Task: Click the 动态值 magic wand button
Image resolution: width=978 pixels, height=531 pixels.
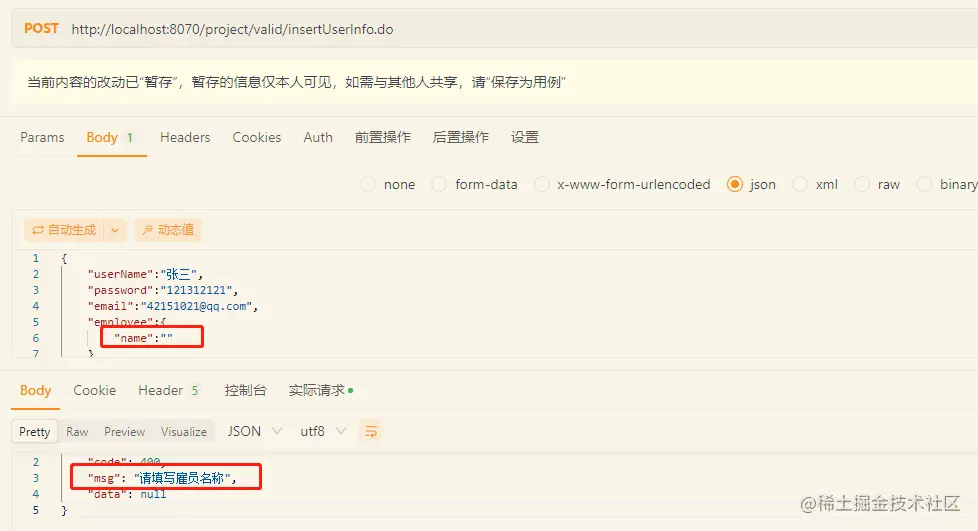Action: click(168, 230)
